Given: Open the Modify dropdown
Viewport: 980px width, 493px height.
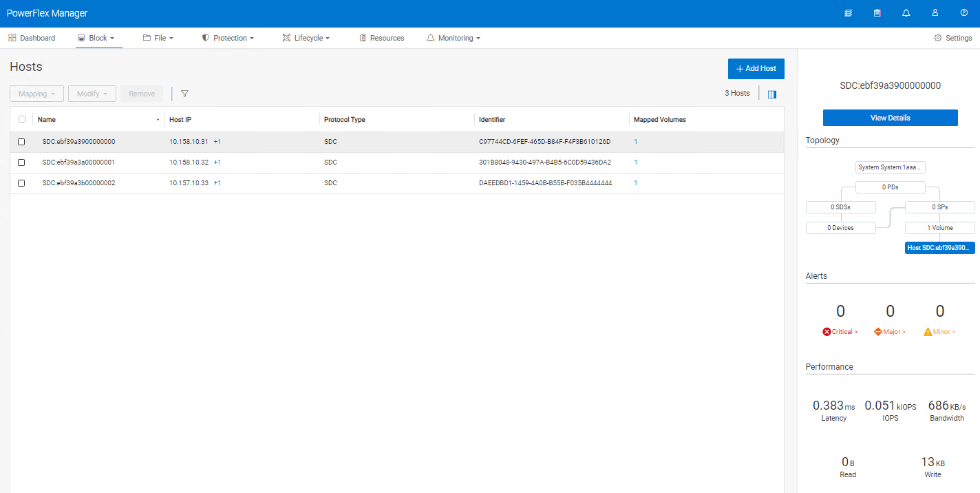Looking at the screenshot, I should click(92, 93).
